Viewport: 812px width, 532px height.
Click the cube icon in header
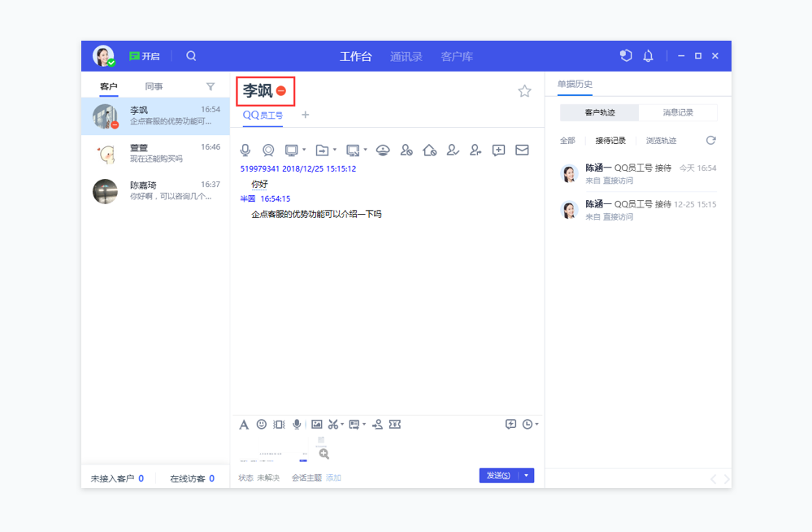click(x=626, y=55)
